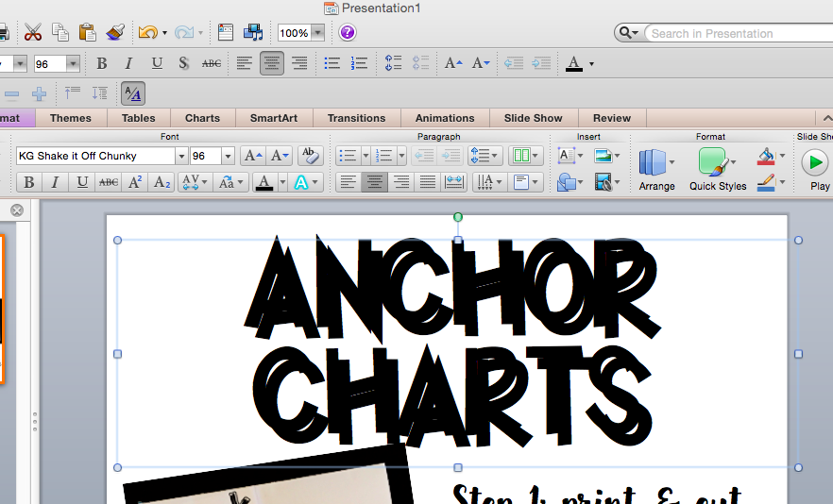
Task: Click the Paste clipboard icon
Action: 87,32
